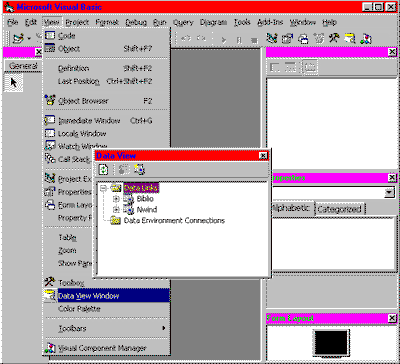Image resolution: width=400 pixels, height=364 pixels.
Task: Click the Form Layout Window toolbar icon
Action: [x=303, y=38]
